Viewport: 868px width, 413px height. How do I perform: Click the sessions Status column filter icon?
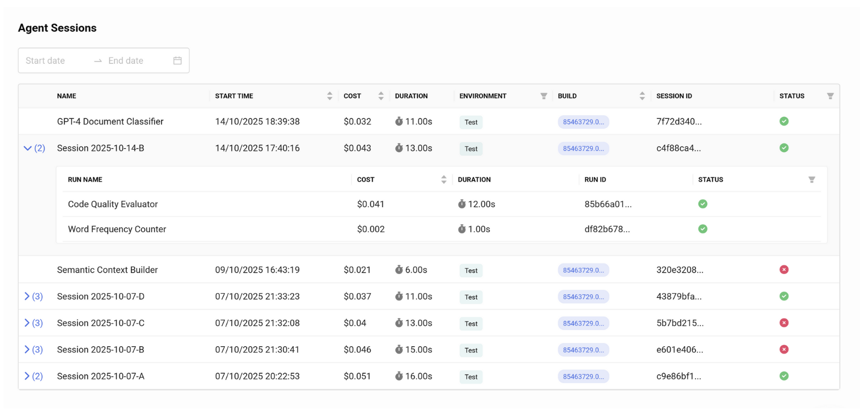(x=830, y=96)
